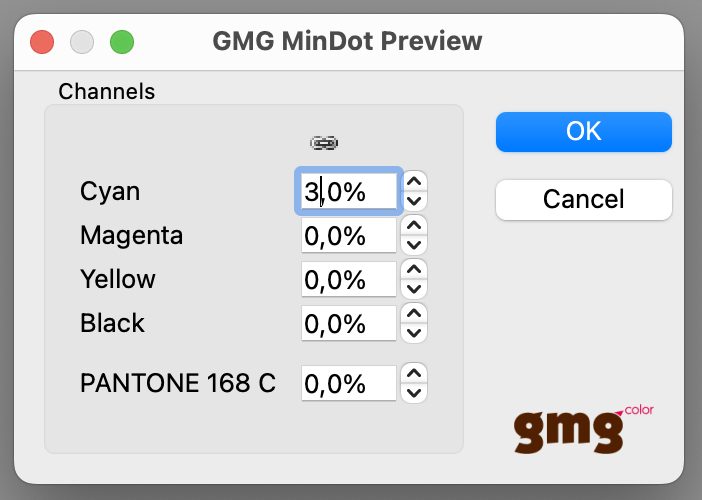This screenshot has width=702, height=500.
Task: Toggle the chain link channels icon
Action: 324,143
